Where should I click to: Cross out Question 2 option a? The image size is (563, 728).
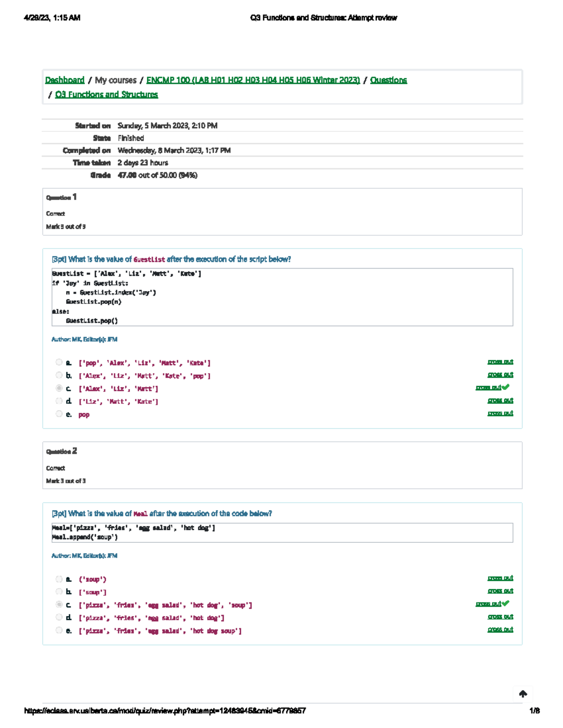(x=501, y=578)
